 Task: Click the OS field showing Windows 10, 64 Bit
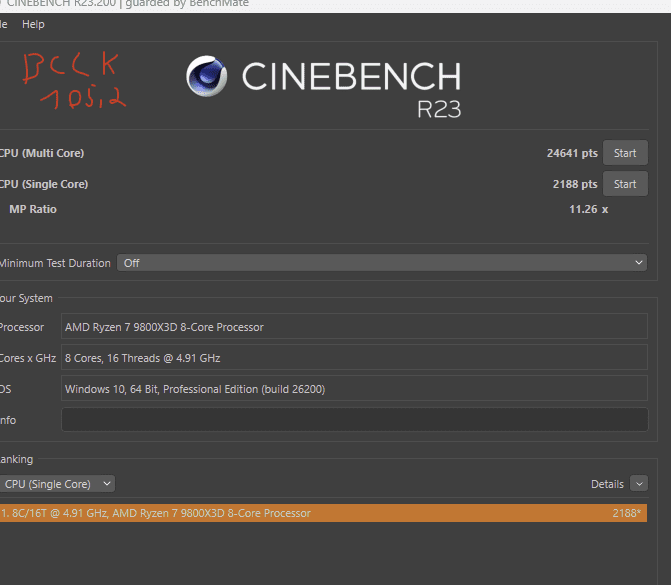(x=354, y=389)
